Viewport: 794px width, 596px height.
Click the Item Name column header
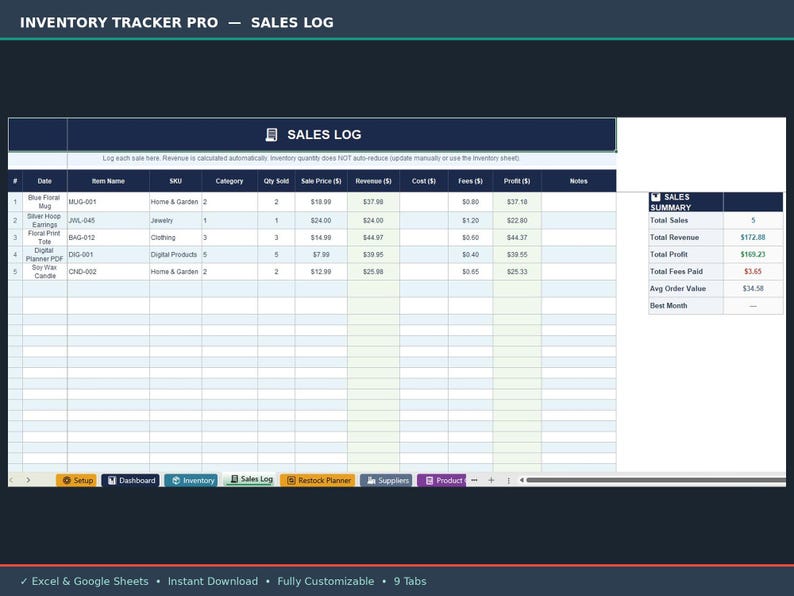[x=108, y=181]
